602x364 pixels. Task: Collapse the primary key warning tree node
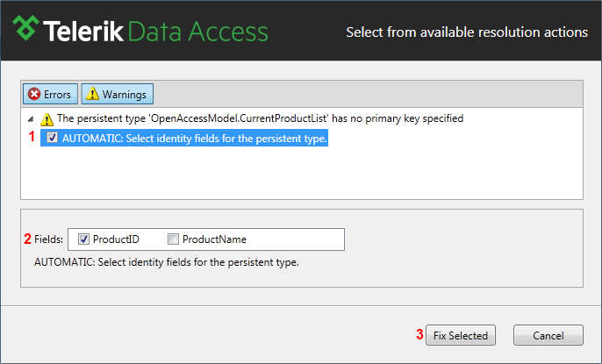coord(31,119)
